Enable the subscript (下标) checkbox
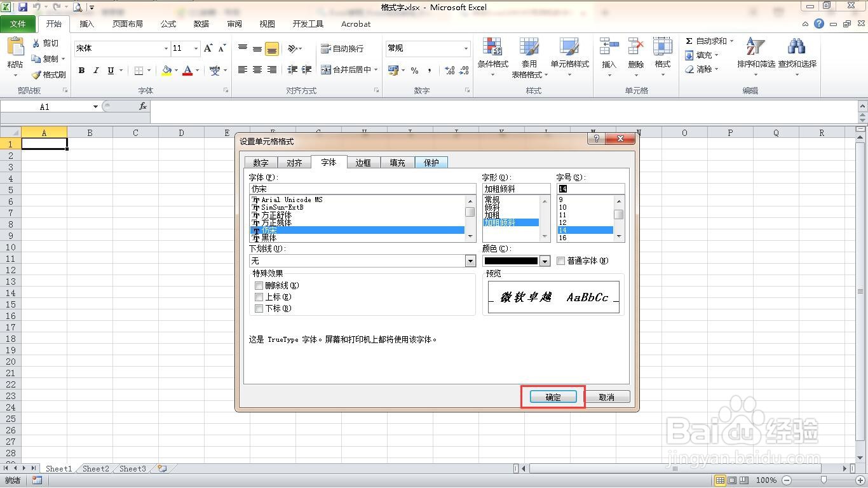Image resolution: width=868 pixels, height=488 pixels. pyautogui.click(x=259, y=309)
